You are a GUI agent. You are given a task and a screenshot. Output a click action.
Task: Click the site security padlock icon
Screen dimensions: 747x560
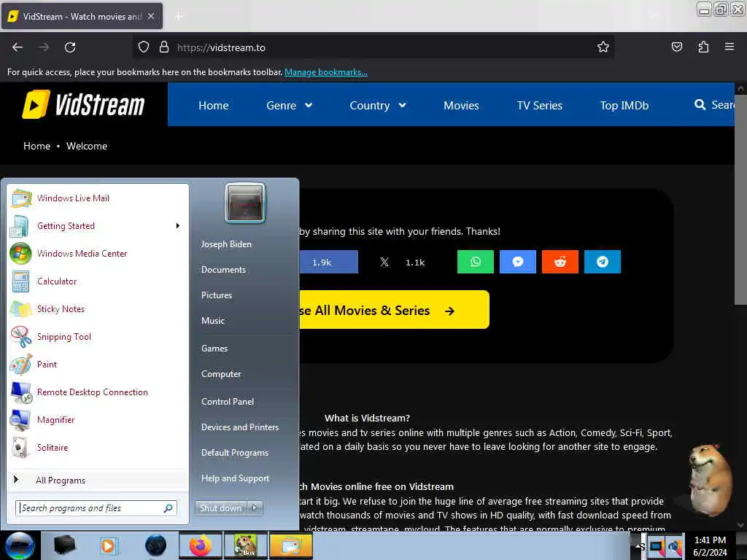(164, 47)
